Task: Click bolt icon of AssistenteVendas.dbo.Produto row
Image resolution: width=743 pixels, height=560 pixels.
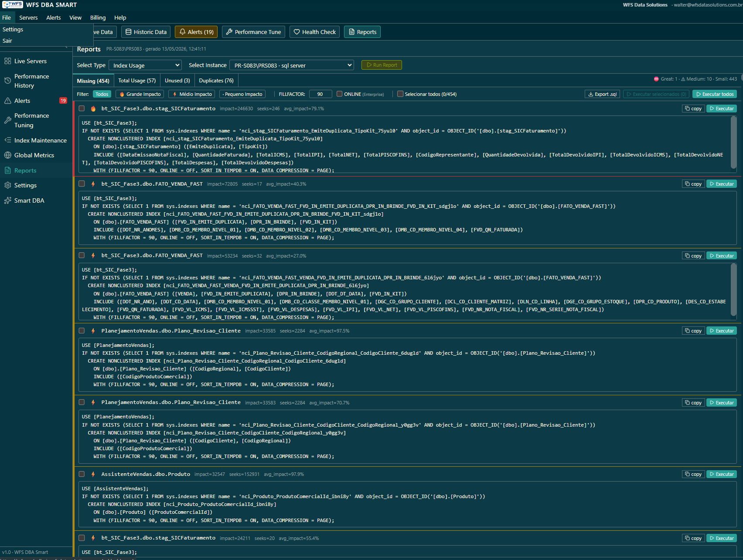Action: click(x=93, y=474)
